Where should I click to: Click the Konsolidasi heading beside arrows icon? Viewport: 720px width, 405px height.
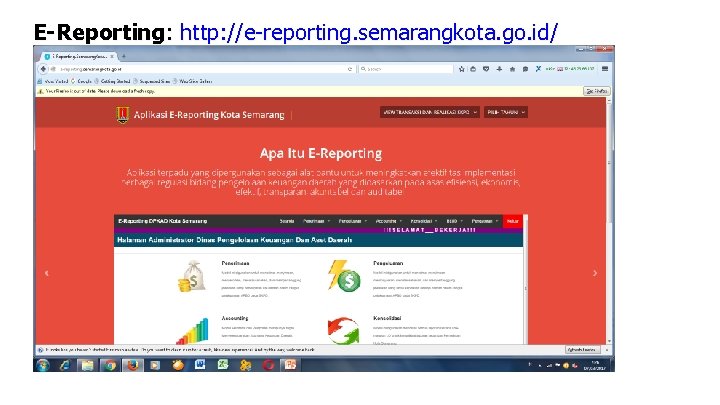387,318
